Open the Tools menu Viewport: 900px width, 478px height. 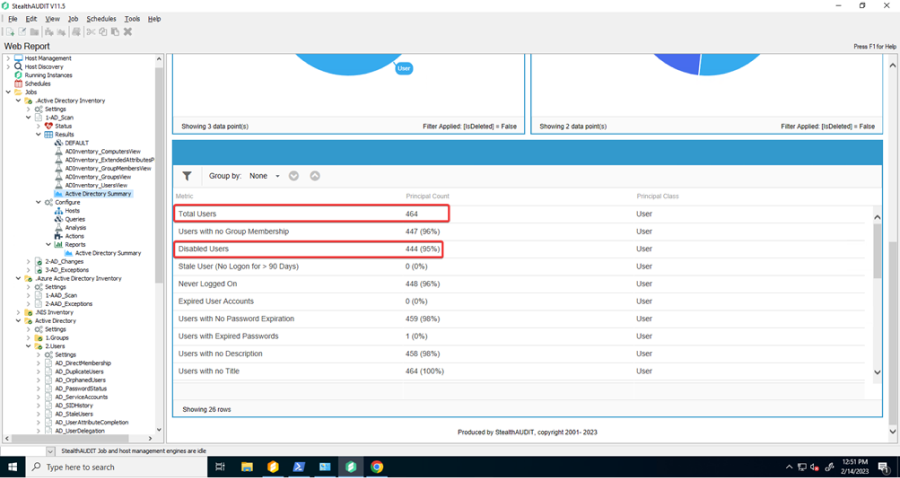(x=132, y=19)
